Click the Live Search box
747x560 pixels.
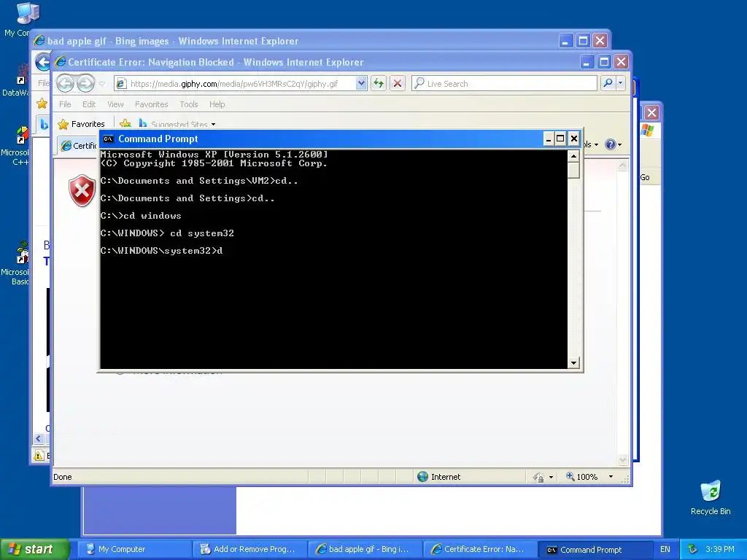pyautogui.click(x=504, y=84)
